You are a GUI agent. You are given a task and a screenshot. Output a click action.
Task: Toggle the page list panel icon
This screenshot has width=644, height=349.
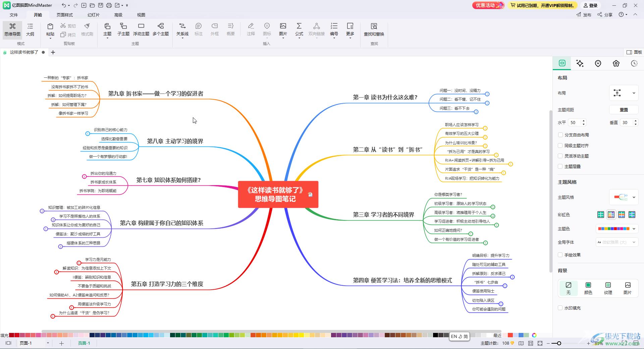click(9, 343)
